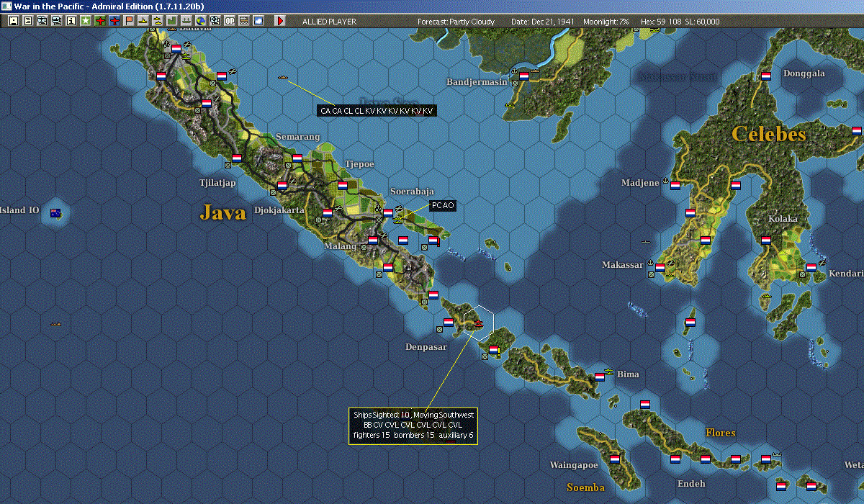
Task: Select the Dutch flag base at Kolaka
Action: click(x=766, y=240)
